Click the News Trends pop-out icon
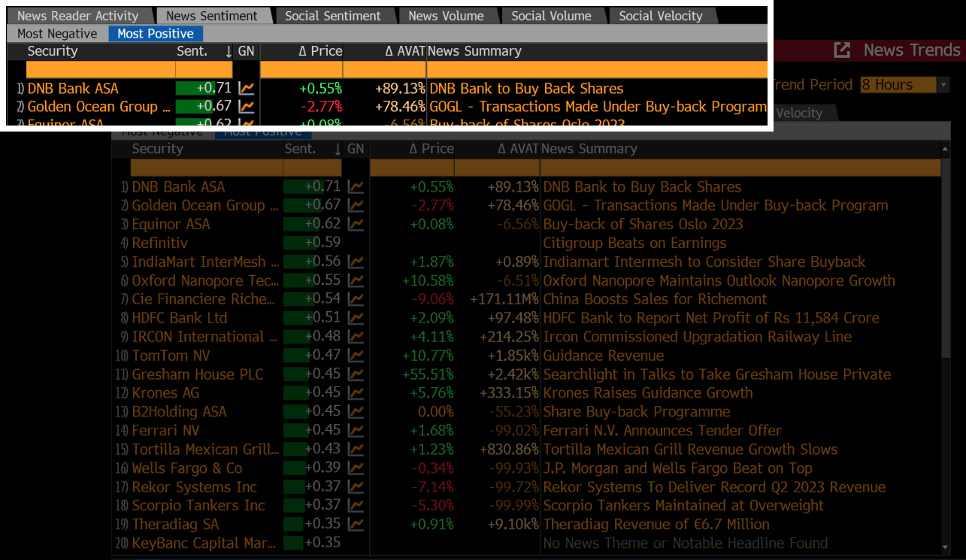Viewport: 966px width, 560px height. [x=842, y=50]
